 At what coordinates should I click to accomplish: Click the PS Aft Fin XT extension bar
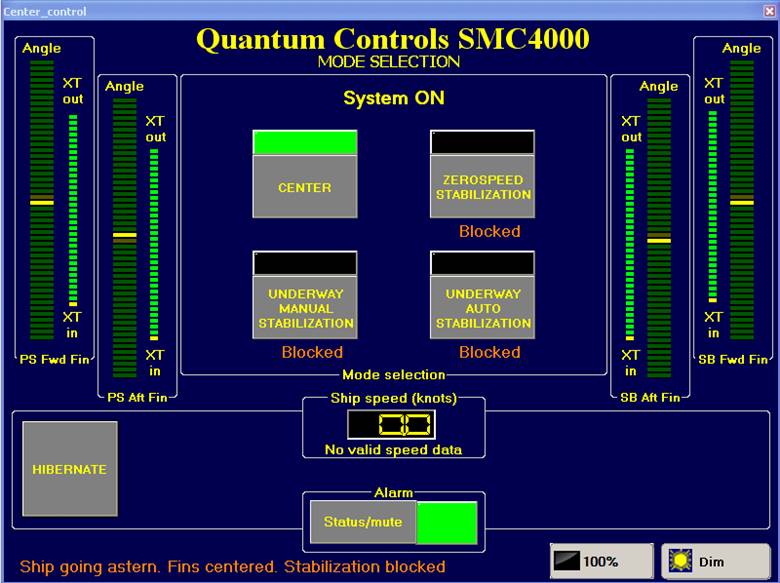154,244
